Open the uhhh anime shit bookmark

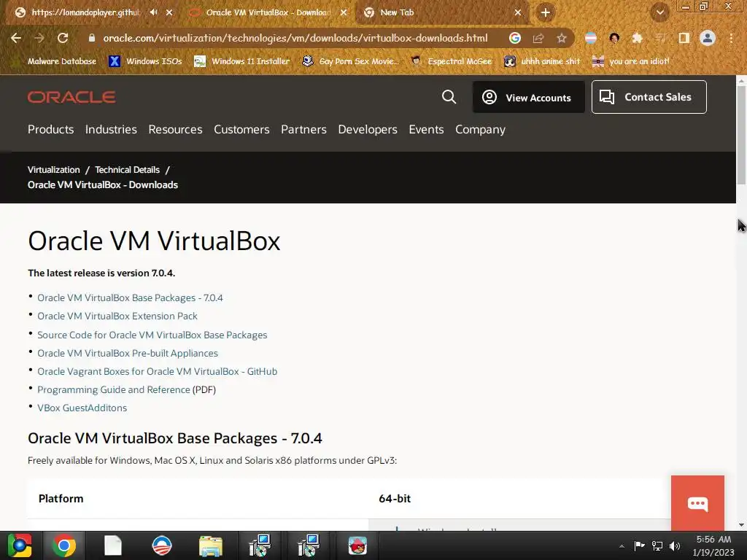click(x=542, y=61)
